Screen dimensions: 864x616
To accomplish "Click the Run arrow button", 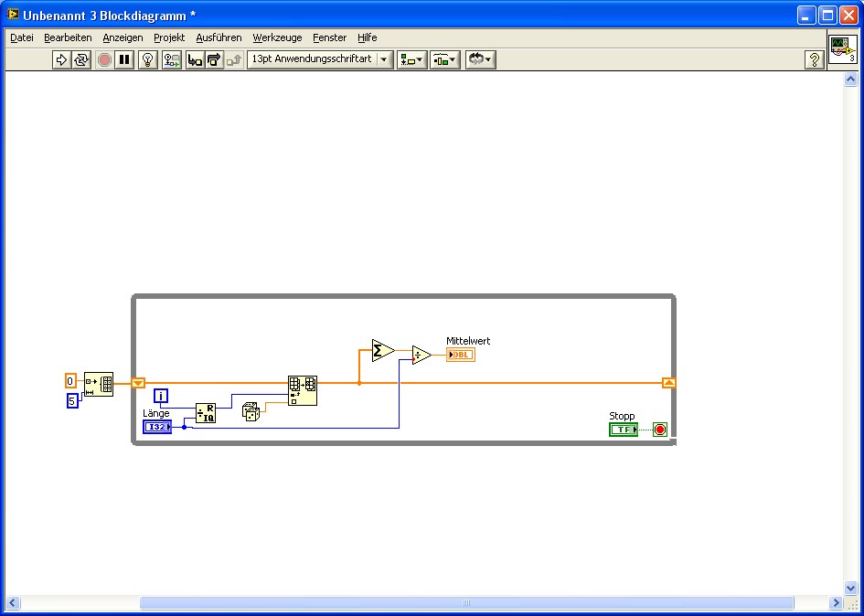I will (x=62, y=59).
